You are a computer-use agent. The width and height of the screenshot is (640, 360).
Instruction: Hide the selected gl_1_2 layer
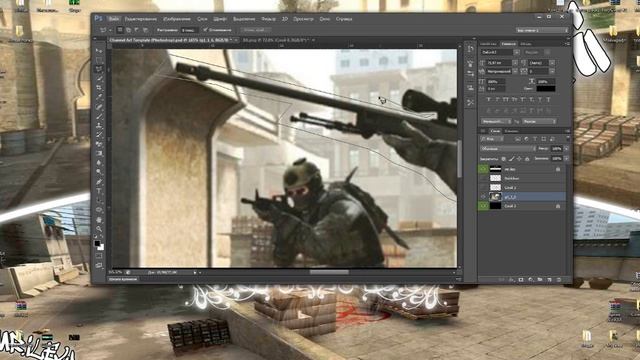click(x=483, y=197)
